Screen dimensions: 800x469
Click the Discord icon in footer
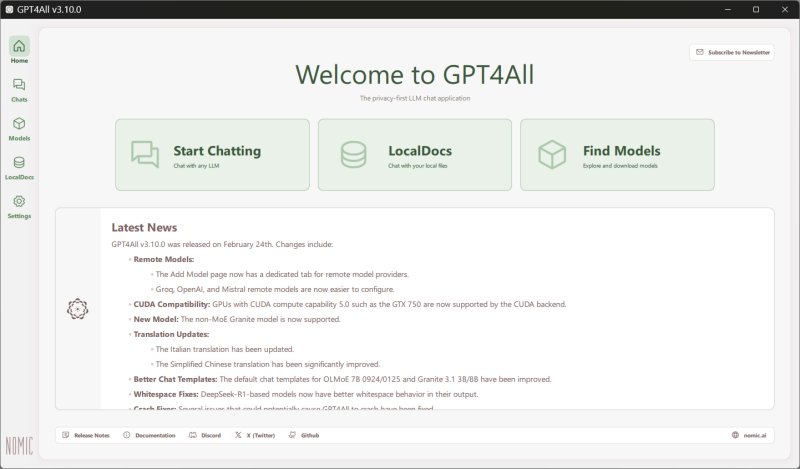tap(193, 435)
